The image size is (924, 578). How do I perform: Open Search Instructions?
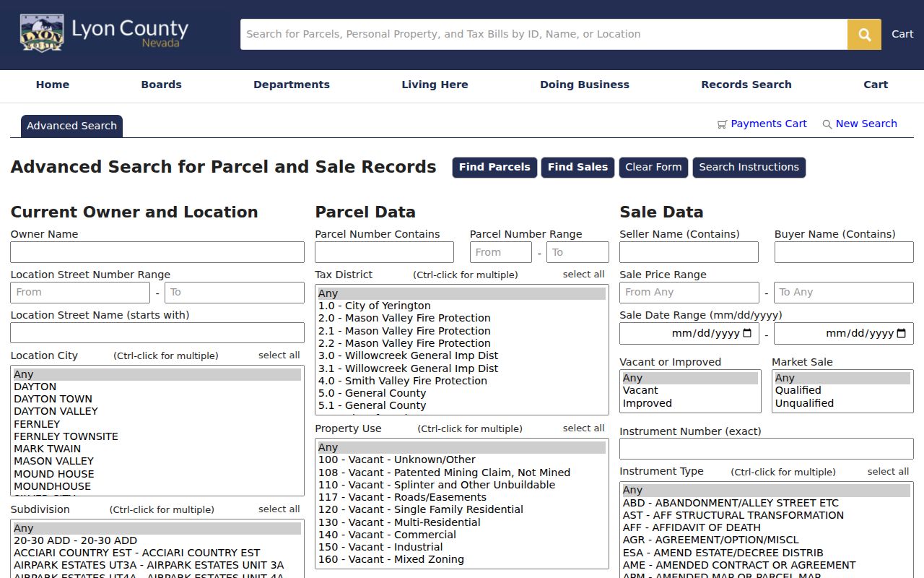(x=749, y=167)
